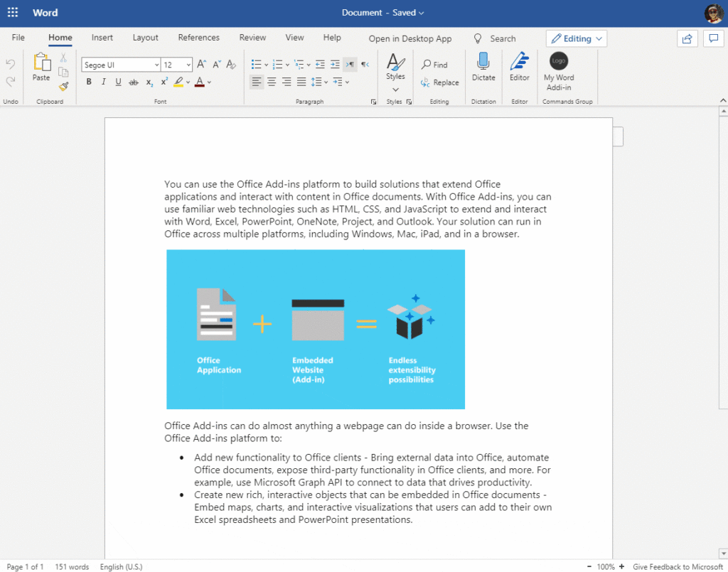Toggle Italic formatting

pos(103,82)
